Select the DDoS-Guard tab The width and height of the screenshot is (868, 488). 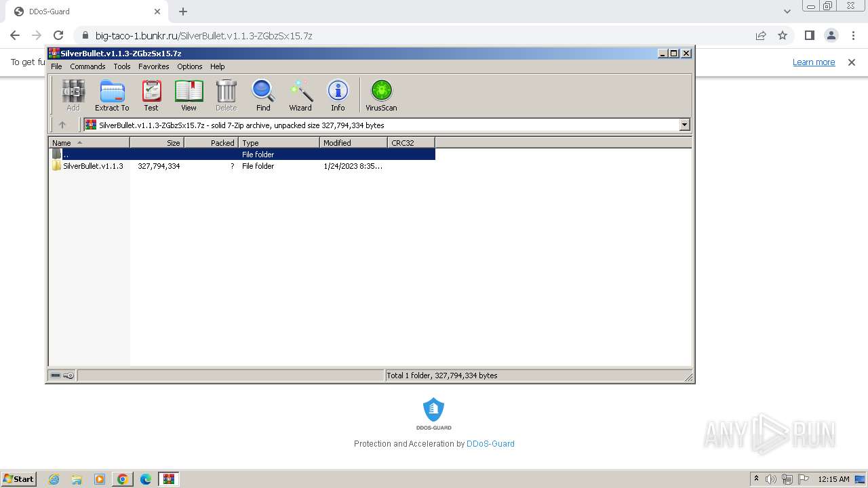[88, 12]
